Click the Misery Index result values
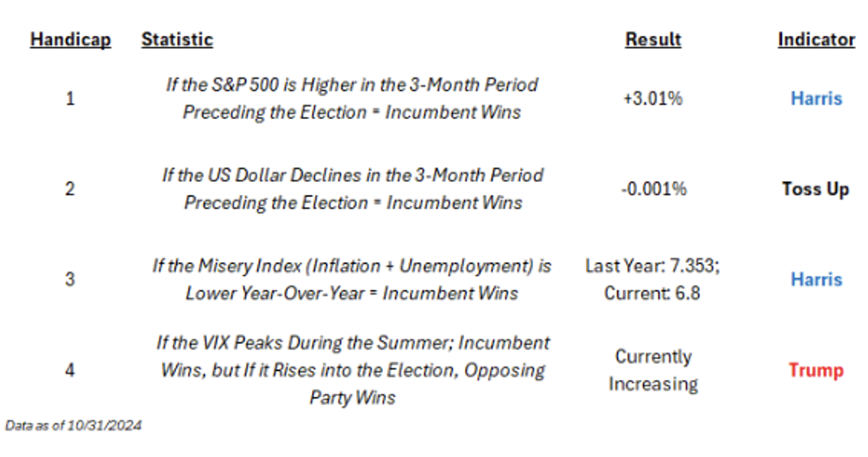Image resolution: width=868 pixels, height=457 pixels. pos(653,279)
